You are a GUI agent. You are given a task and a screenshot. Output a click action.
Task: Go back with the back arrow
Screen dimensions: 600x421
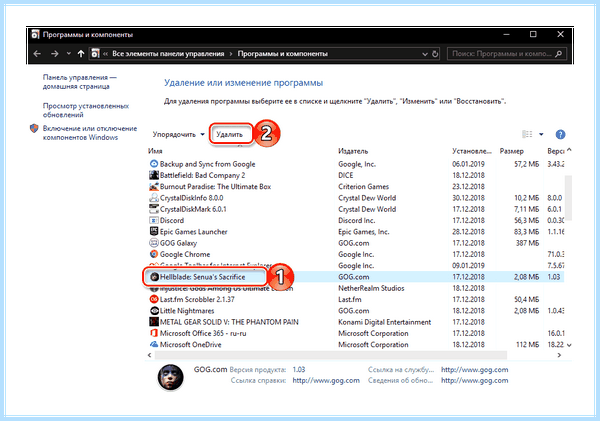coord(37,54)
